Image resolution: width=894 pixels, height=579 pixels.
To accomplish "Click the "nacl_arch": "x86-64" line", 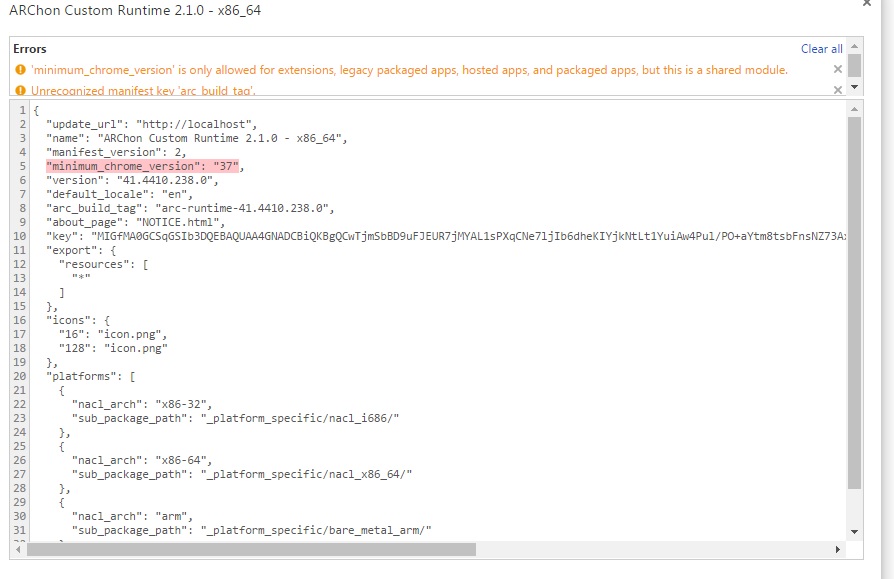I will point(142,460).
